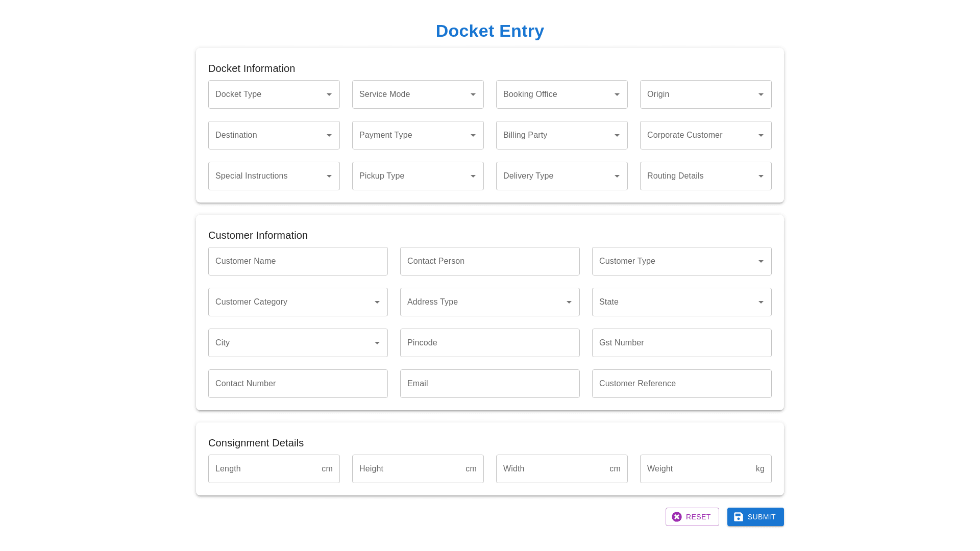Open the Pickup Type selector
Viewport: 980px width, 551px height.
pyautogui.click(x=418, y=176)
